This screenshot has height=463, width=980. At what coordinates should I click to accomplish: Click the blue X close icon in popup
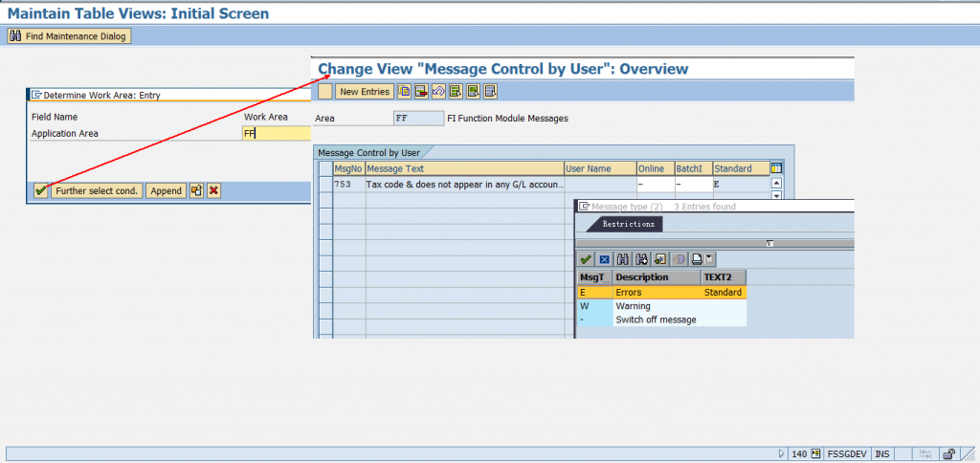pyautogui.click(x=604, y=259)
